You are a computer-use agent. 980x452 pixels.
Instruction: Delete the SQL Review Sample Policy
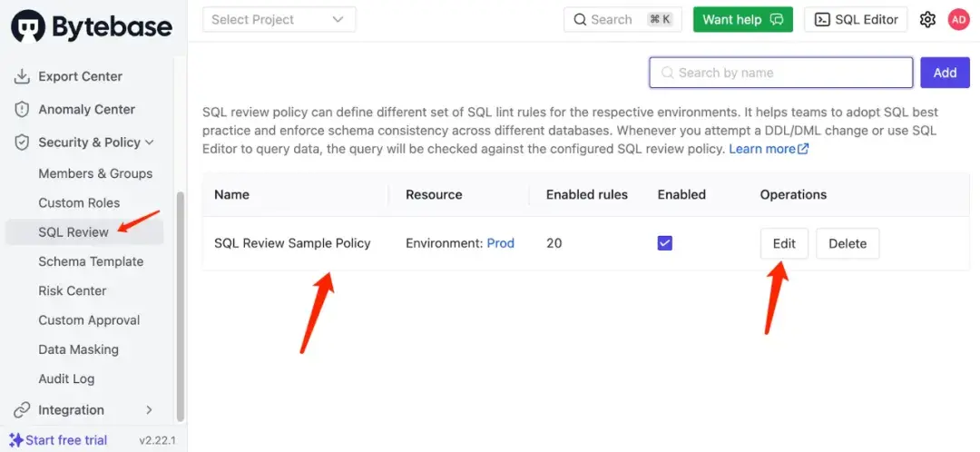(848, 243)
